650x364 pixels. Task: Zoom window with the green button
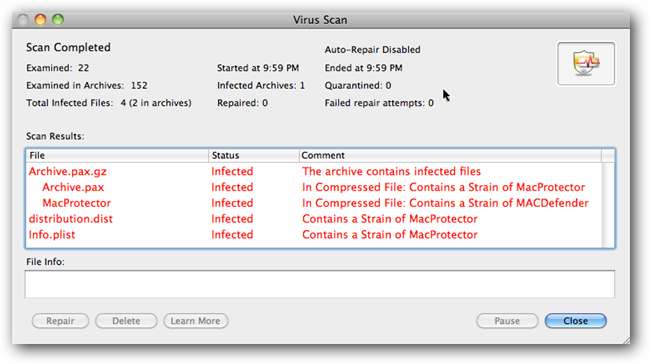(x=58, y=19)
